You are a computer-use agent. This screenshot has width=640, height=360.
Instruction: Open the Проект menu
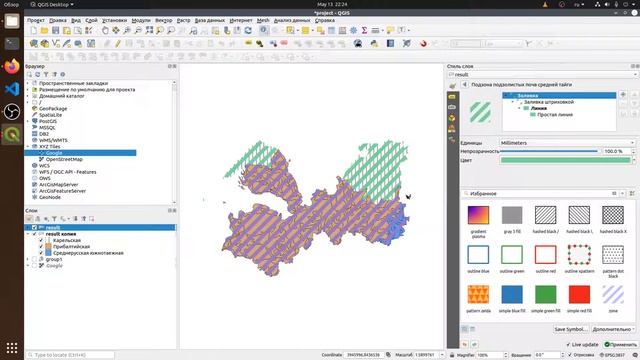(x=36, y=20)
